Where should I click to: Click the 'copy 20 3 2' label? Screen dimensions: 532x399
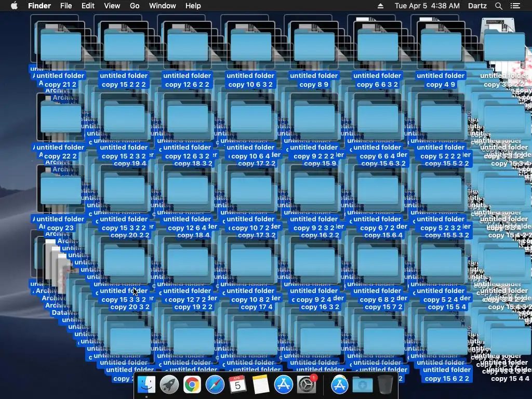point(130,307)
